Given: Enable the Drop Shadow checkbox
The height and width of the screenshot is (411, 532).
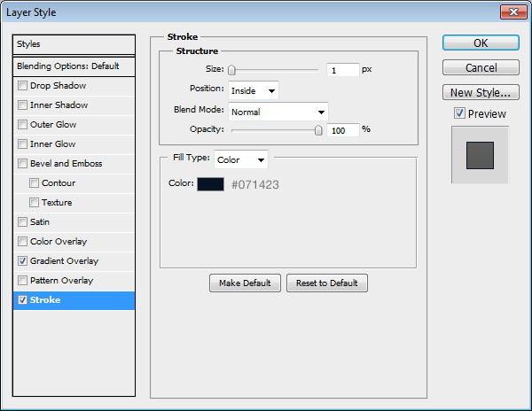Looking at the screenshot, I should coord(22,85).
